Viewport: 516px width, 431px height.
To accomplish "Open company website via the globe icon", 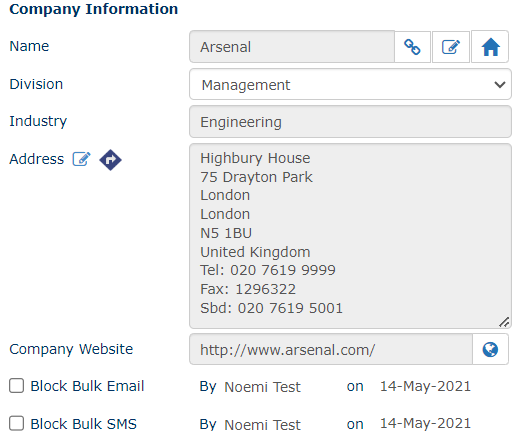I will 490,349.
